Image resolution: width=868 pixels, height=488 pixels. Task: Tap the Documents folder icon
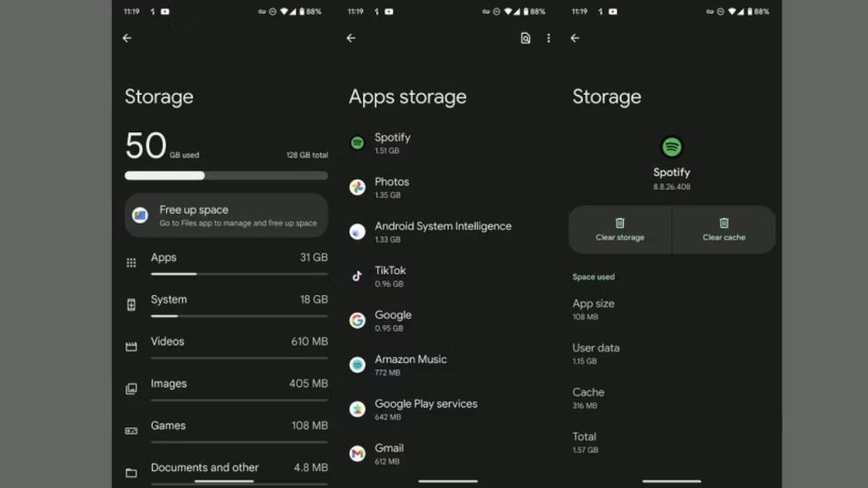click(131, 473)
